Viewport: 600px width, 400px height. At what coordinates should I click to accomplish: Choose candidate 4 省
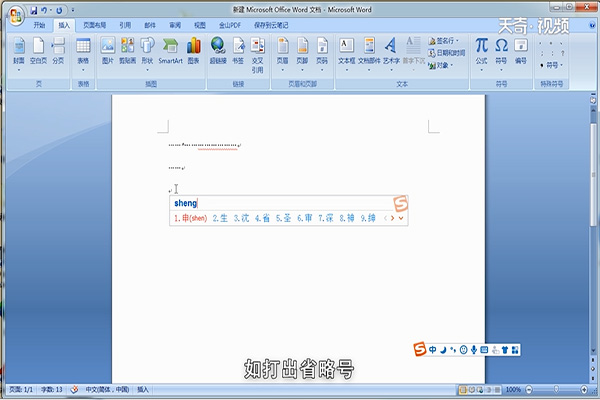click(262, 218)
